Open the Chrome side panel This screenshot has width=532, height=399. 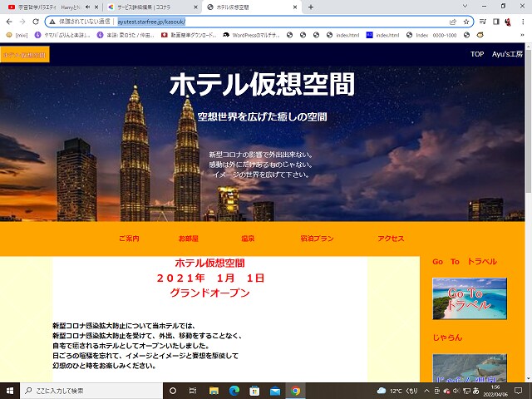496,22
